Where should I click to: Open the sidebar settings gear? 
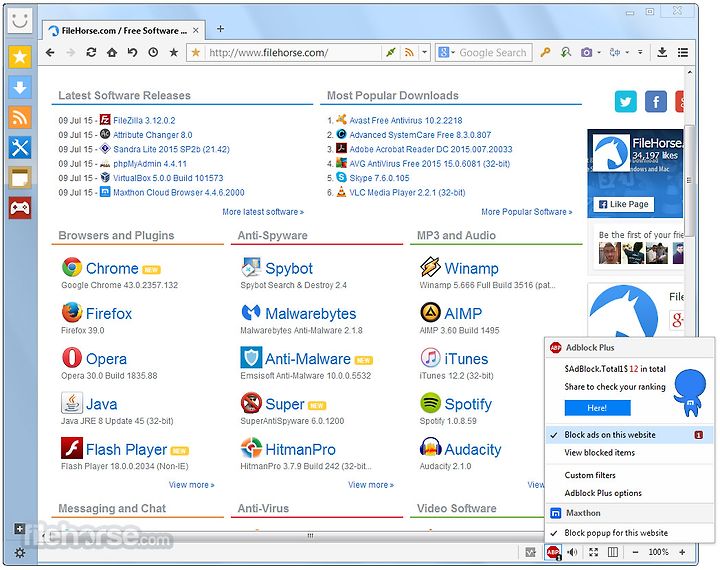pos(19,553)
